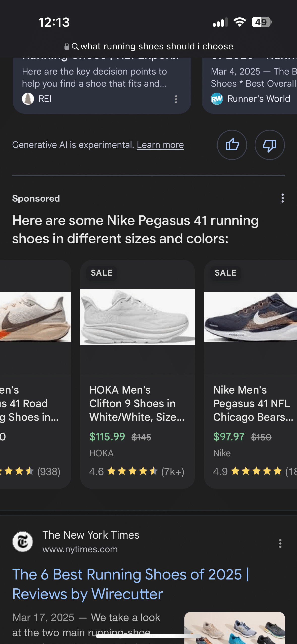This screenshot has width=297, height=644.
Task: Tap the lock icon in address bar
Action: (67, 46)
